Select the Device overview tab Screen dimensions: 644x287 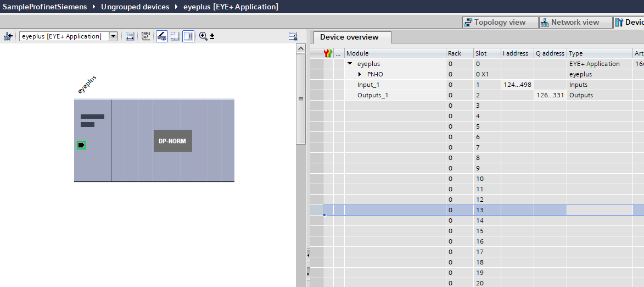coord(349,37)
